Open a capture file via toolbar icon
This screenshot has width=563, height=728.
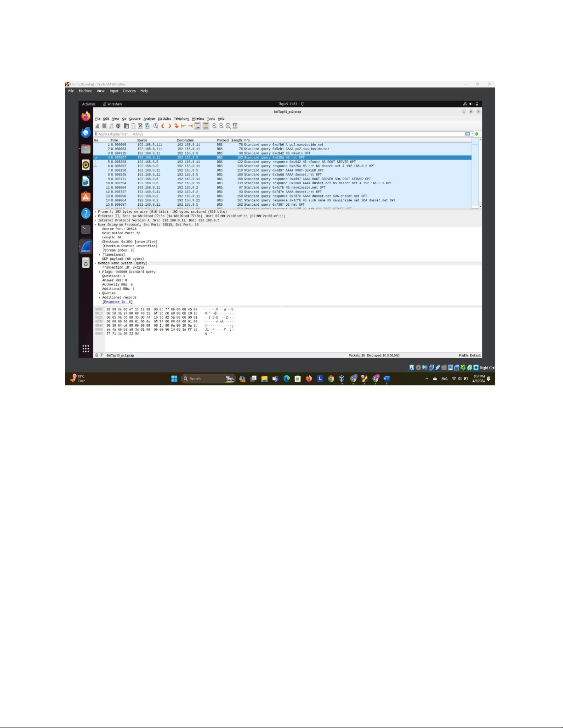coord(126,126)
